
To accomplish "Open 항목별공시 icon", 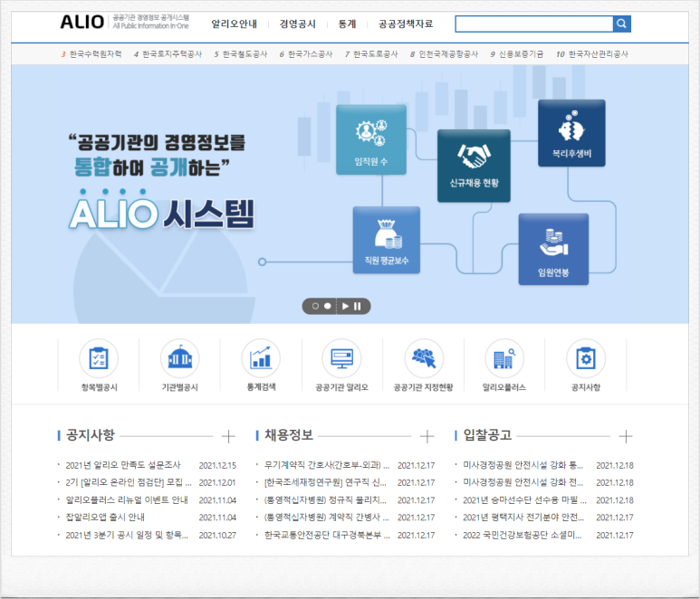I will pyautogui.click(x=99, y=358).
